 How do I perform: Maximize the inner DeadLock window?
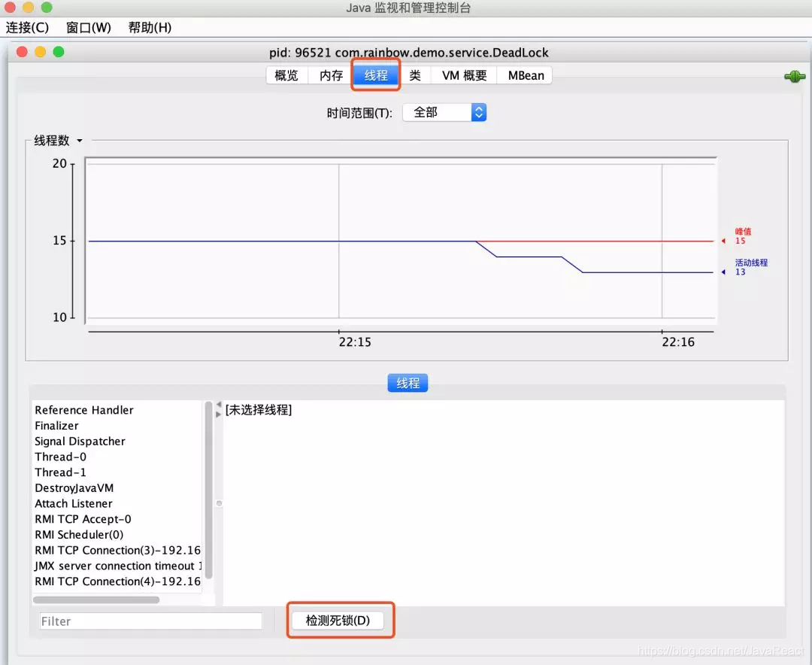click(59, 52)
